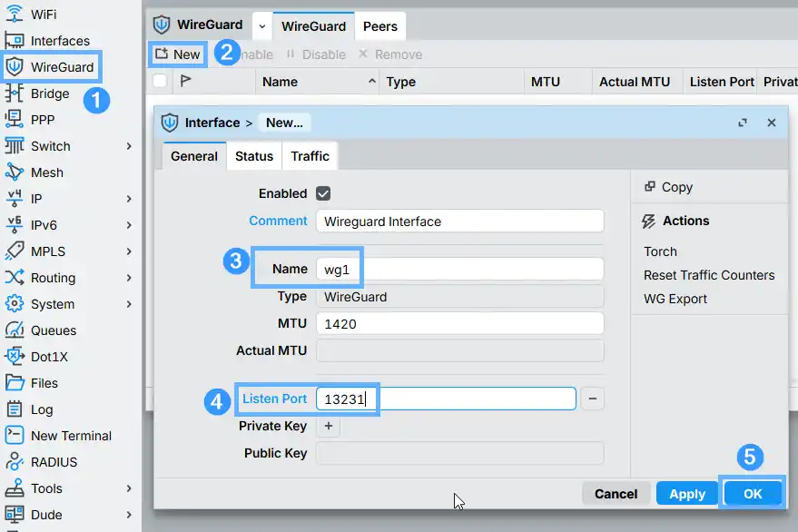Click the Remove toolbar button
This screenshot has width=798, height=532.
click(390, 54)
